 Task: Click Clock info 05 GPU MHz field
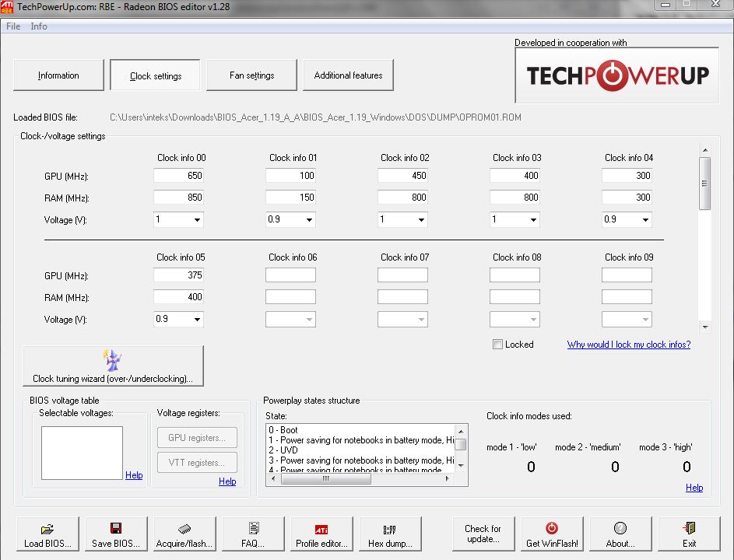click(x=178, y=275)
